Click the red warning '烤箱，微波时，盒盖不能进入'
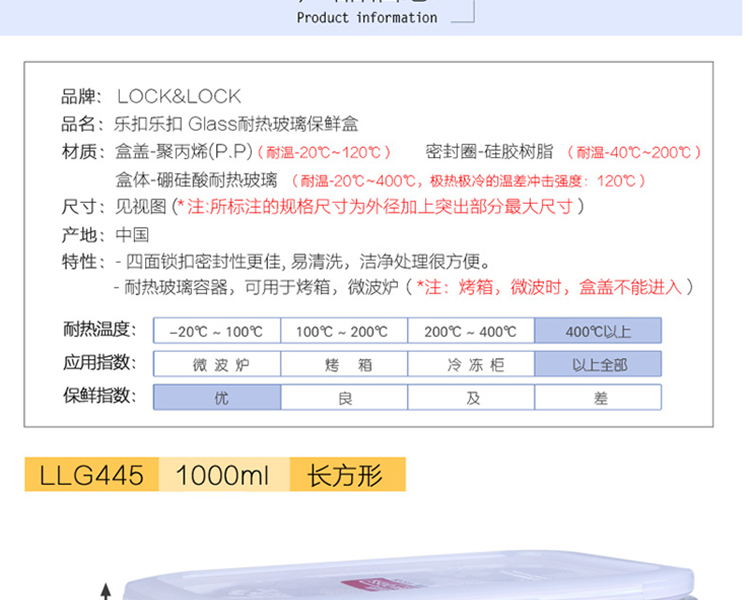The width and height of the screenshot is (750, 600). point(570,287)
